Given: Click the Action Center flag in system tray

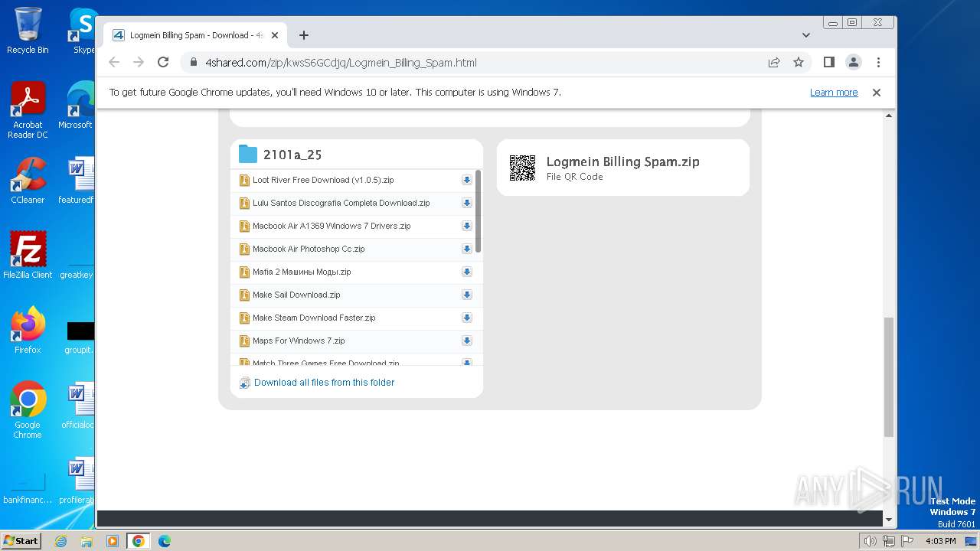Looking at the screenshot, I should point(908,541).
